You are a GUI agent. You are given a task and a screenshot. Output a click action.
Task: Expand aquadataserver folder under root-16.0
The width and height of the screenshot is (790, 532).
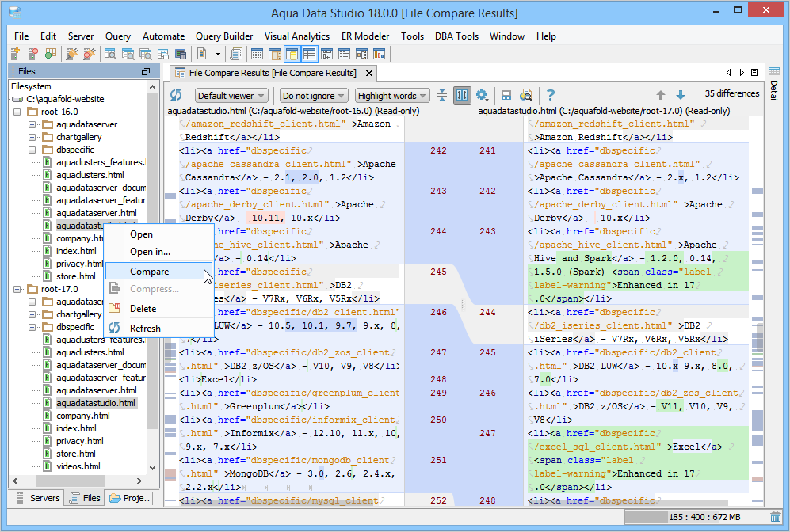32,124
